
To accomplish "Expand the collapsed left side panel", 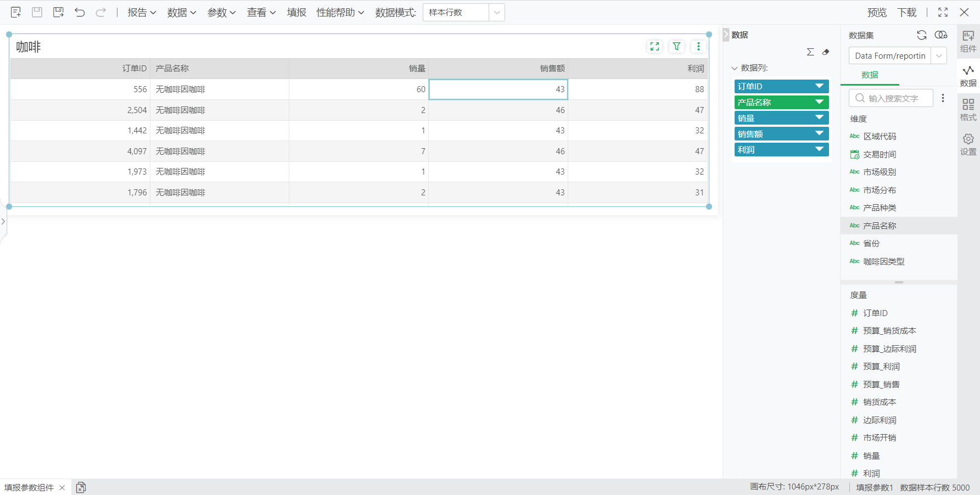I will pos(3,221).
